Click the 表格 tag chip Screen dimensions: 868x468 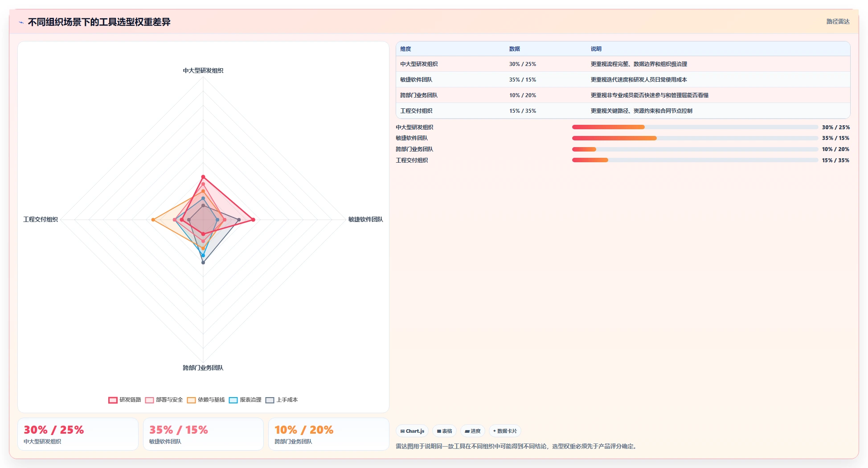(x=444, y=431)
